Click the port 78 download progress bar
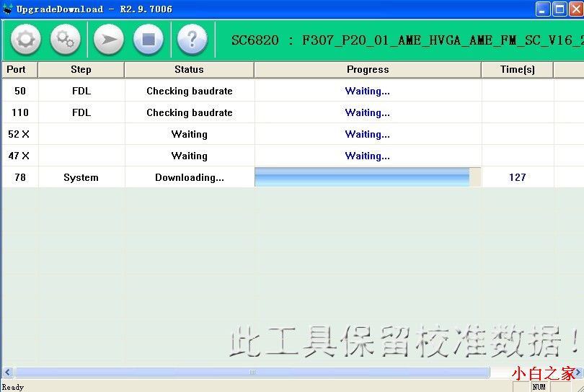 point(368,177)
